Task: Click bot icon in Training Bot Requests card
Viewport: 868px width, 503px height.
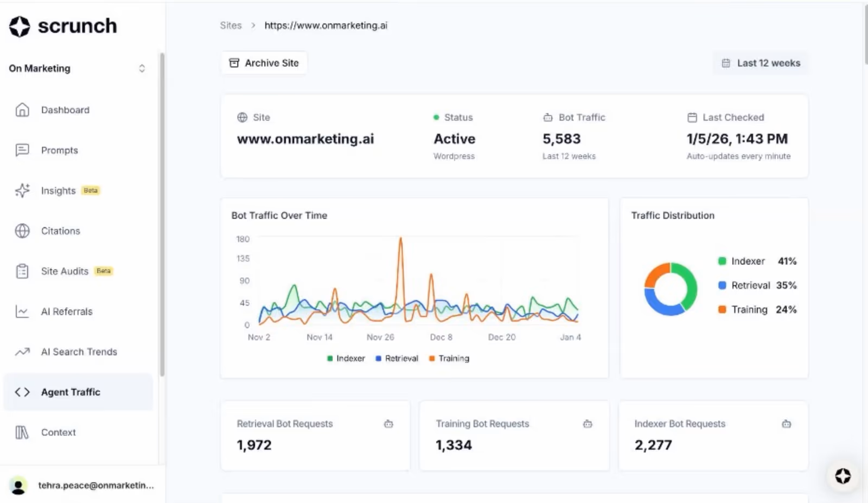Action: [x=588, y=424]
